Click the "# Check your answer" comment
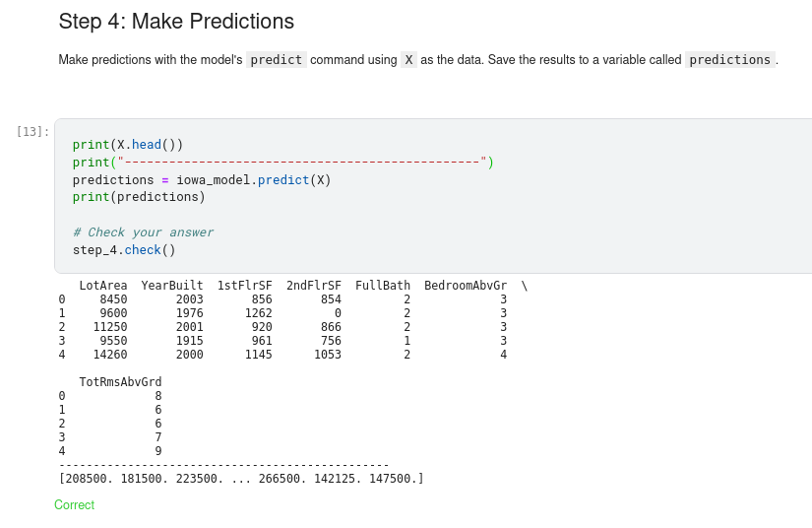The width and height of the screenshot is (812, 528). [143, 232]
